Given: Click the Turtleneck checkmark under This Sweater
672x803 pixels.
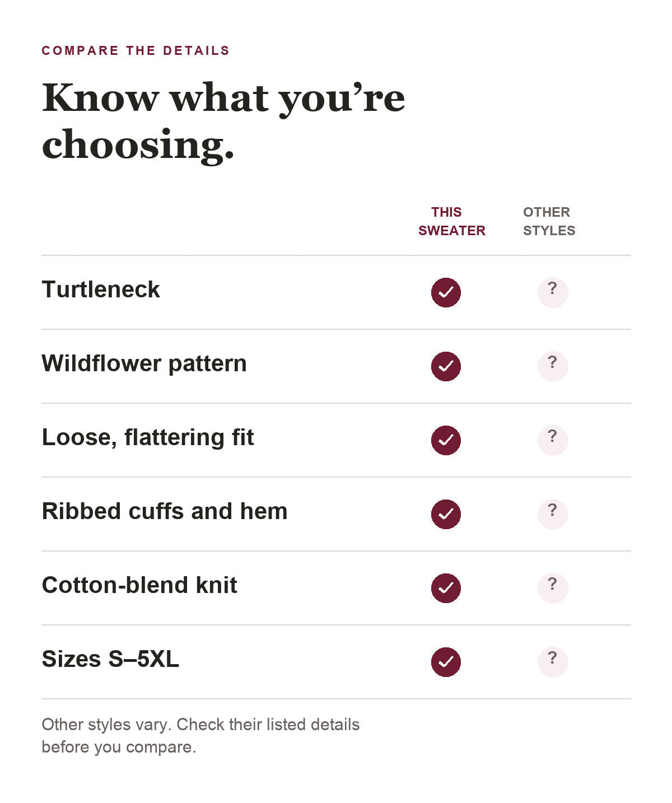Looking at the screenshot, I should 446,292.
